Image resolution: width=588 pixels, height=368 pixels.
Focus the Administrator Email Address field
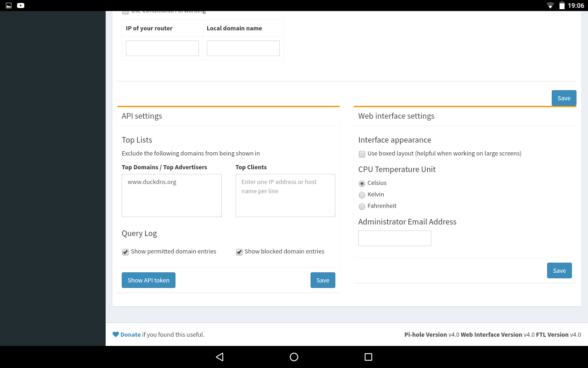pos(395,238)
